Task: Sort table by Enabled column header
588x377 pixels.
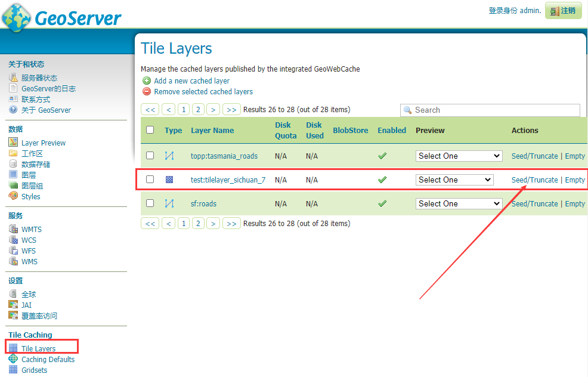Action: coord(391,130)
